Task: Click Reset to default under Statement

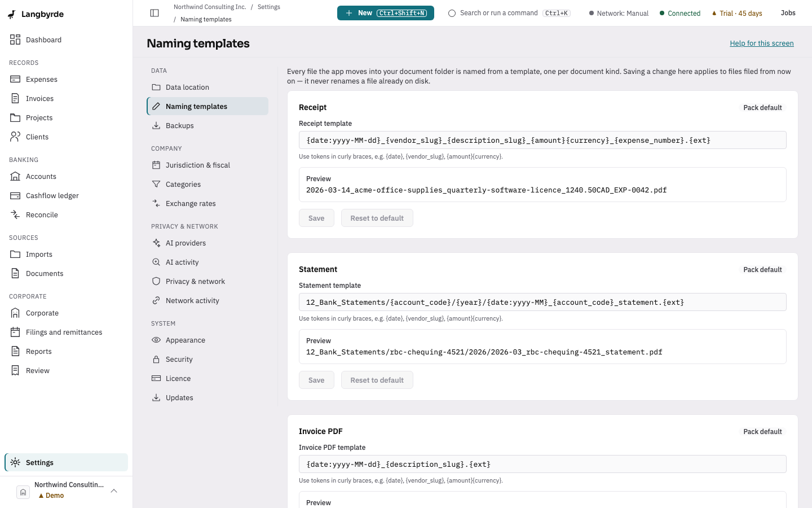Action: (377, 380)
